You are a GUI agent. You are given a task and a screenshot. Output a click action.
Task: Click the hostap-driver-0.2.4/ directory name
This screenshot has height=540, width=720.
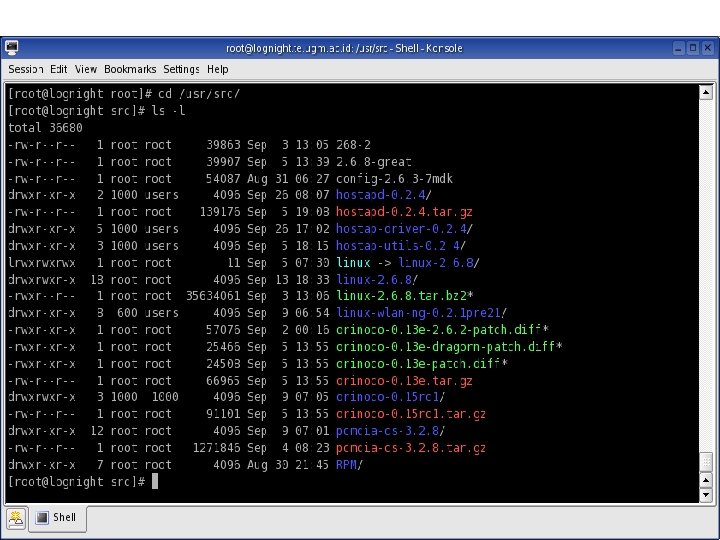click(404, 229)
